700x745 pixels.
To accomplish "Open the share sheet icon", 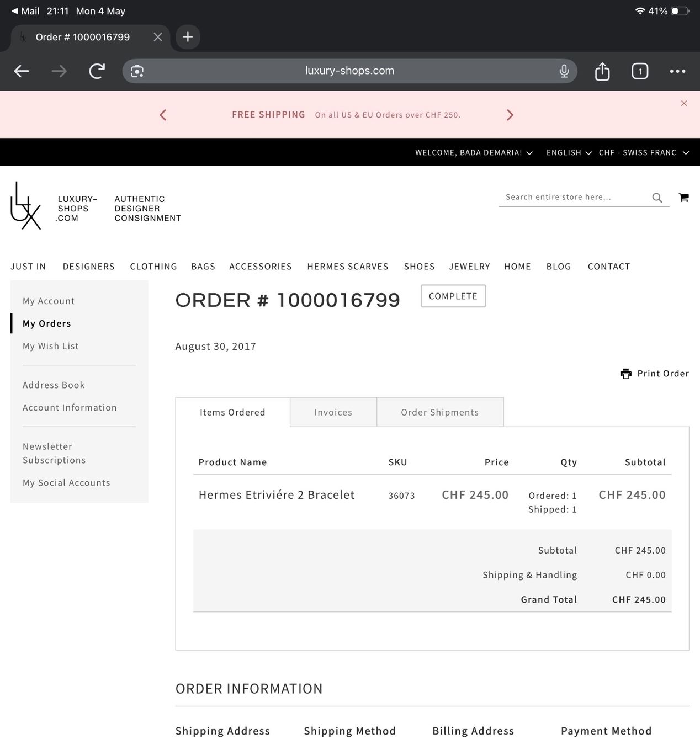I will point(602,71).
